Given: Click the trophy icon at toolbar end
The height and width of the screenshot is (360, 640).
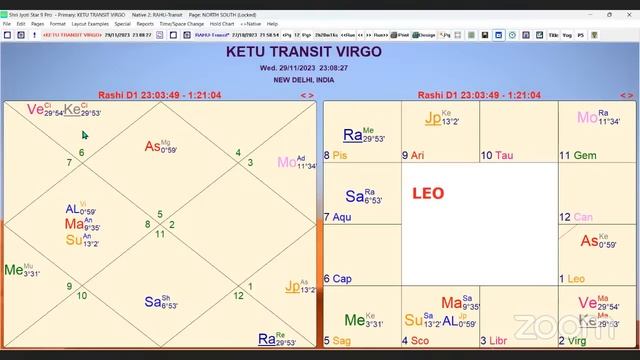Looking at the screenshot, I should click(594, 35).
